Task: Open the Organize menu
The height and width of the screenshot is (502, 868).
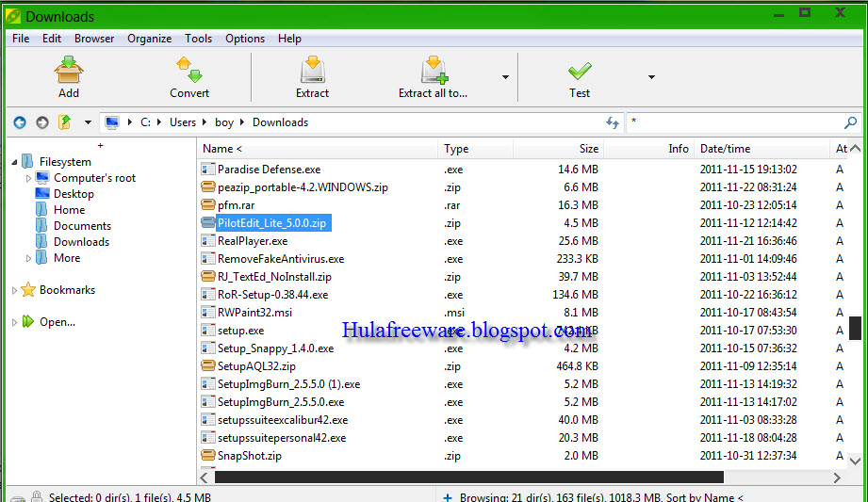Action: 150,39
